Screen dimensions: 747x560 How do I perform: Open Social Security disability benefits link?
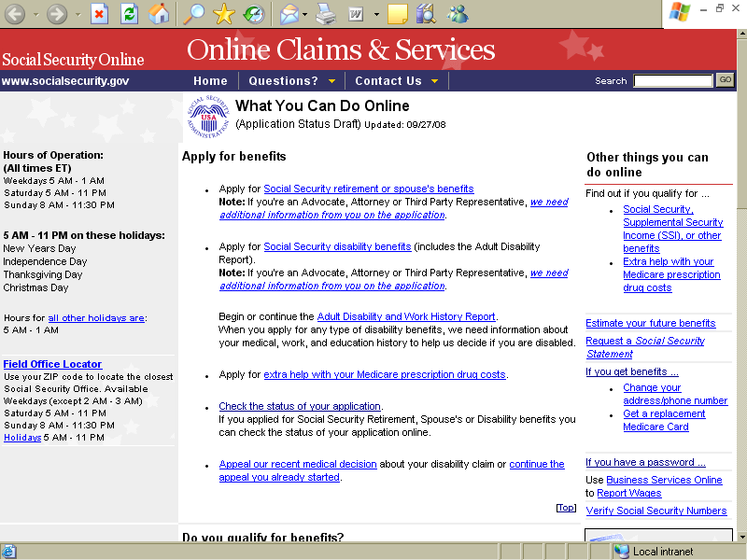tap(337, 246)
